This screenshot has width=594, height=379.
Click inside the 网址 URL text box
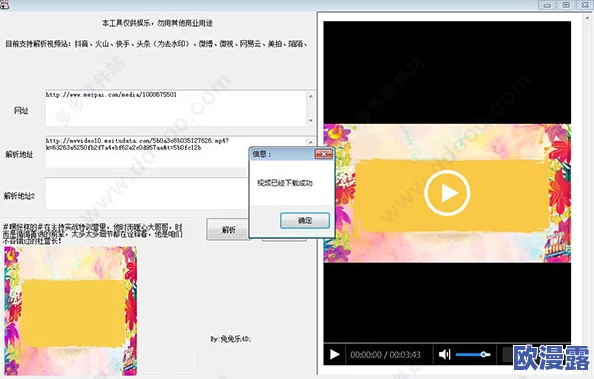coord(175,108)
